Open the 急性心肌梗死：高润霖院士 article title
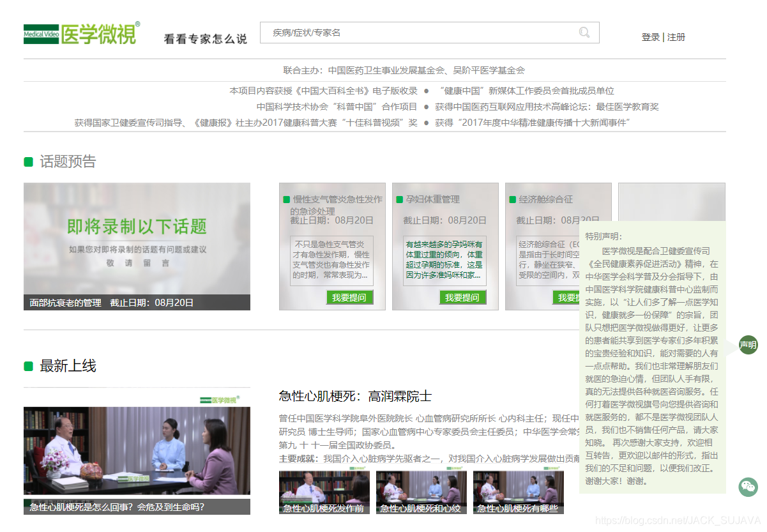This screenshot has width=767, height=532. click(x=355, y=397)
